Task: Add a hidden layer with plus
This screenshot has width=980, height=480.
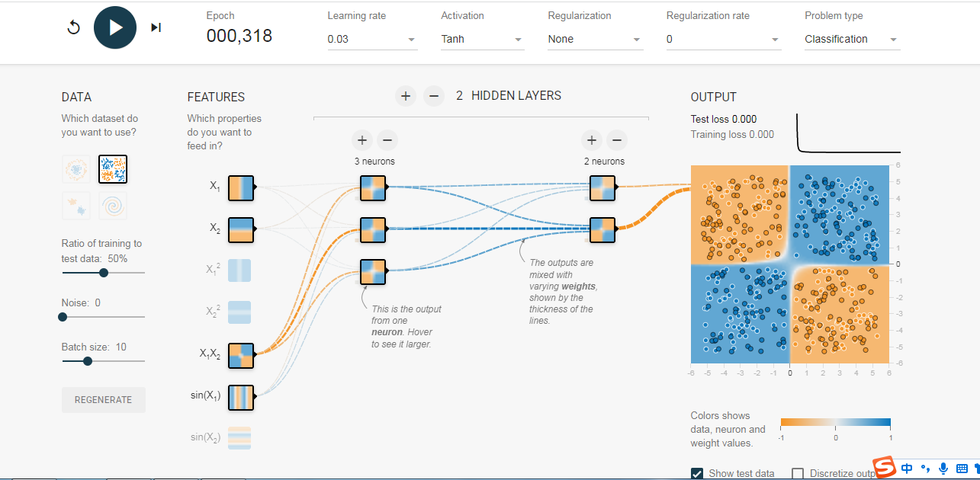Action: tap(406, 96)
